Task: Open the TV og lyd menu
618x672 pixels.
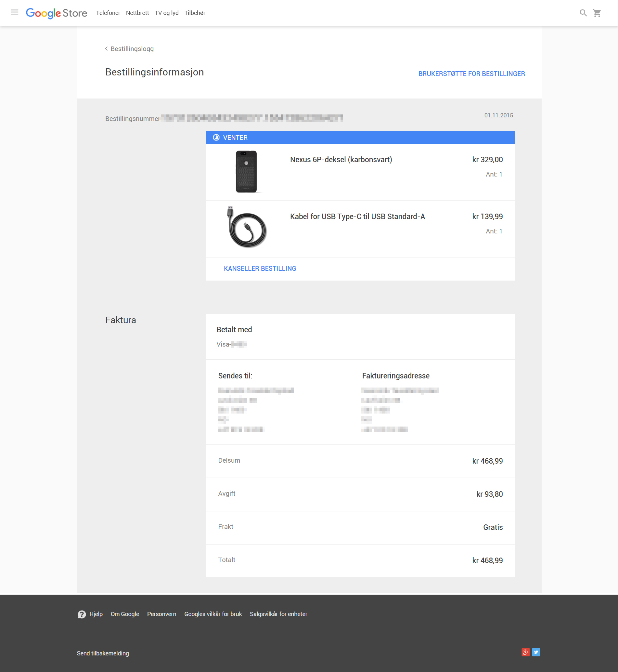Action: click(x=167, y=13)
